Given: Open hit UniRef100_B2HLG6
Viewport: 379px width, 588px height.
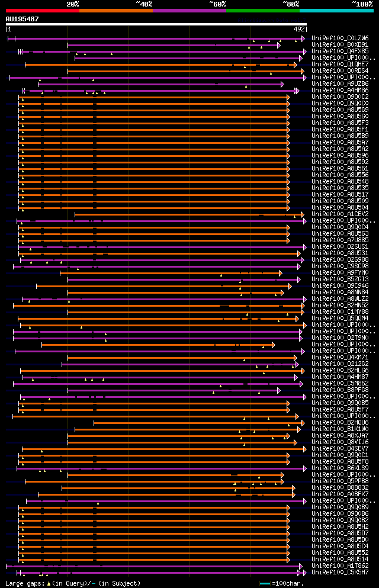Looking at the screenshot, I should tap(340, 371).
